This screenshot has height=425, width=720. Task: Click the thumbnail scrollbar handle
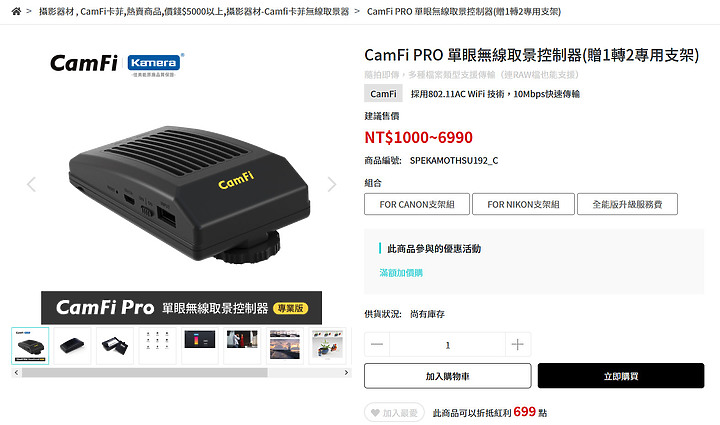145,372
